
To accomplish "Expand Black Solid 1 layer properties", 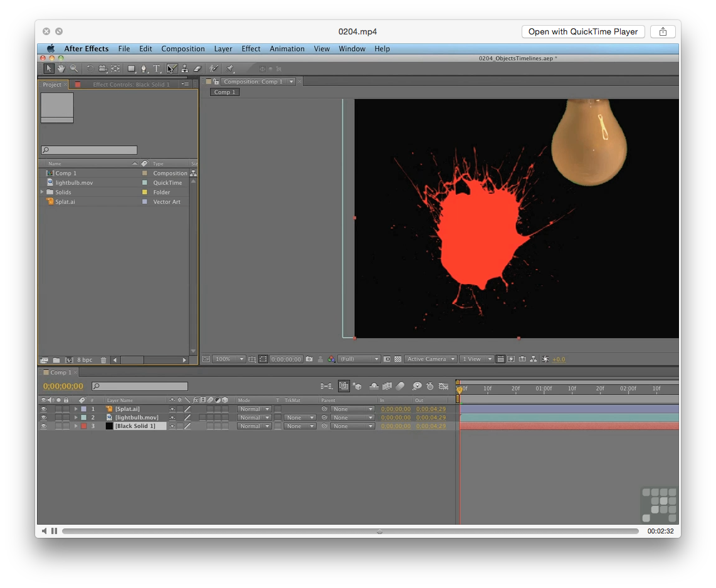I will coord(76,426).
